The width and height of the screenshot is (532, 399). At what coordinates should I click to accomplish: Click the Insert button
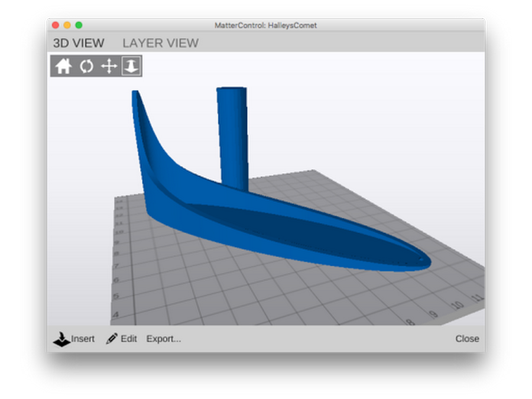[x=74, y=339]
